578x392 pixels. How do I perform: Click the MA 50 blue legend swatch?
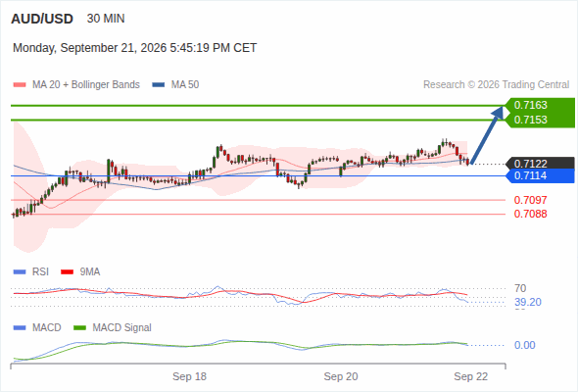point(159,85)
